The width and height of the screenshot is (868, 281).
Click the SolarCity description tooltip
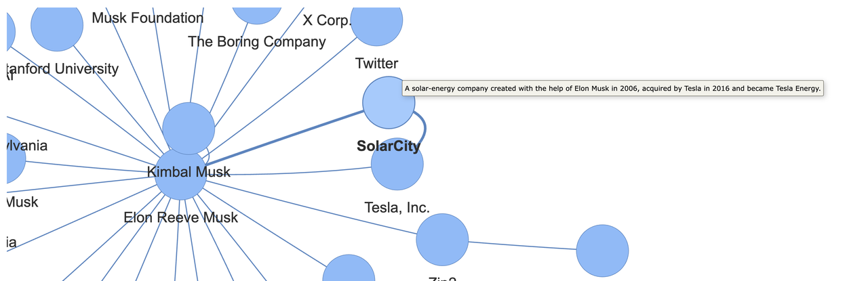613,89
